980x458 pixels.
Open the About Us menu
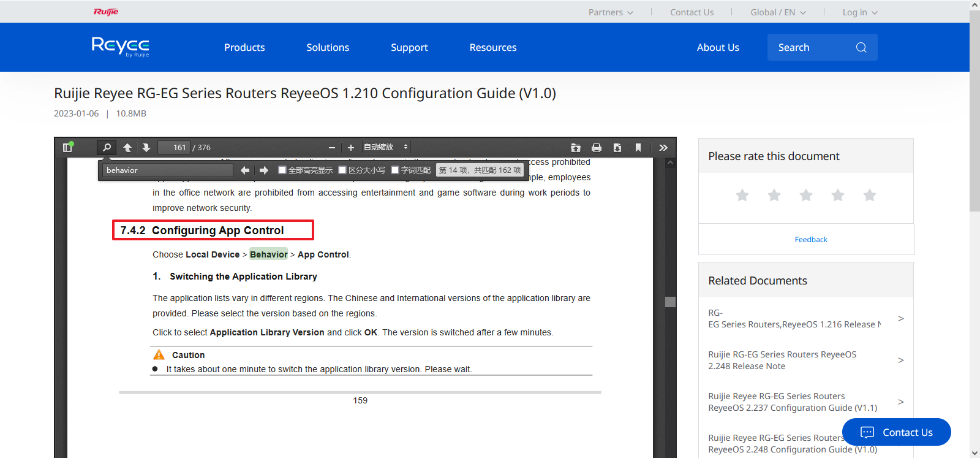click(x=718, y=47)
